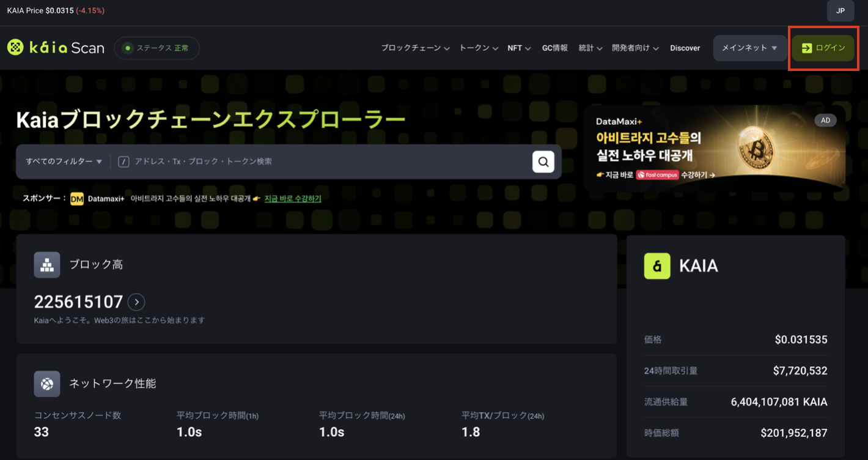868x460 pixels.
Task: Click the 平均ブロック時間(24h) label
Action: pos(362,415)
